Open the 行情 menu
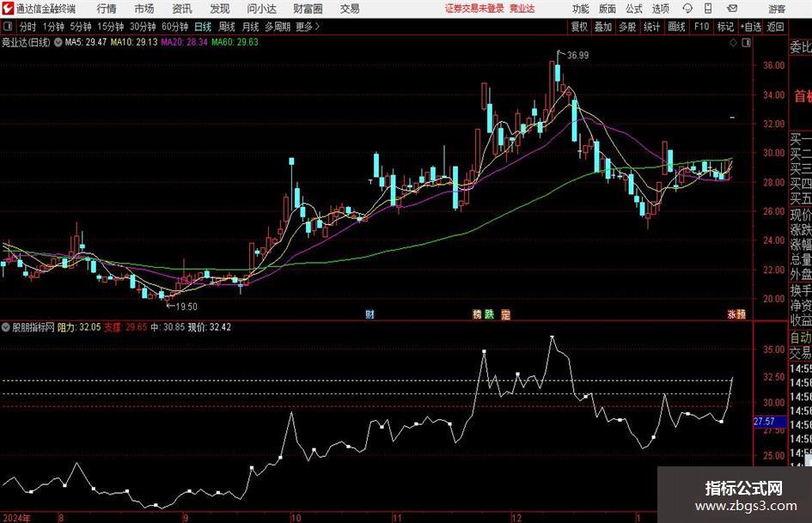This screenshot has height=523, width=812. 107,9
